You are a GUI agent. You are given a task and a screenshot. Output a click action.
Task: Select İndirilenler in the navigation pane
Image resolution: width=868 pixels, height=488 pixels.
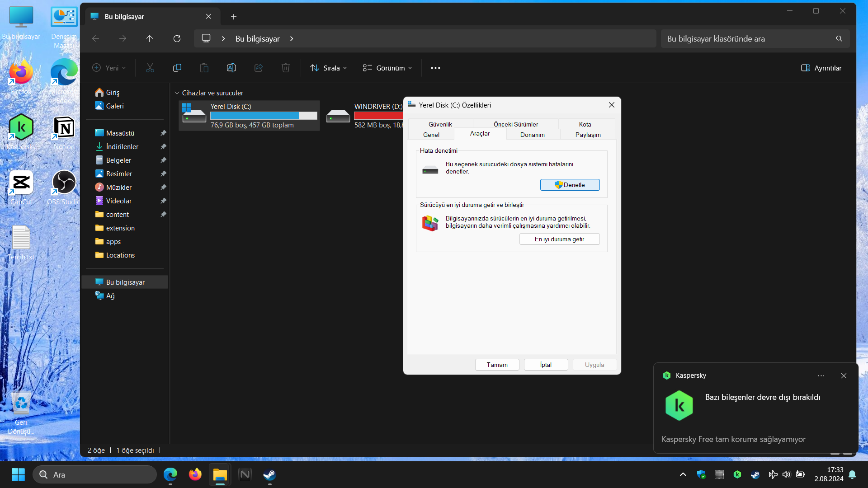(x=122, y=147)
